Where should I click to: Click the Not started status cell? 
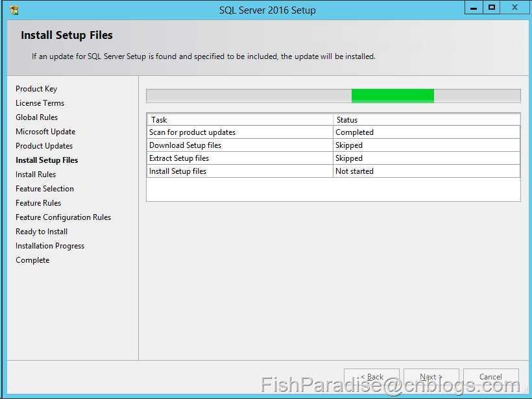426,171
